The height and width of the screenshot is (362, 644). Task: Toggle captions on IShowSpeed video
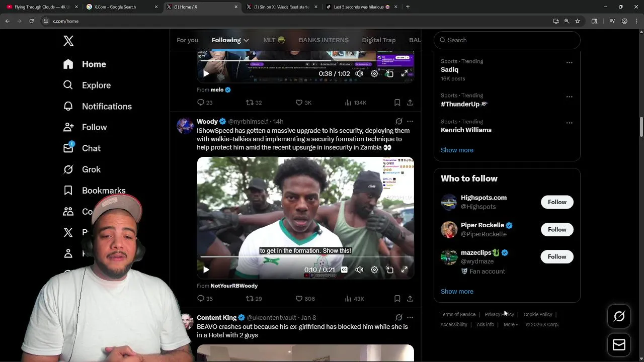[x=344, y=270]
